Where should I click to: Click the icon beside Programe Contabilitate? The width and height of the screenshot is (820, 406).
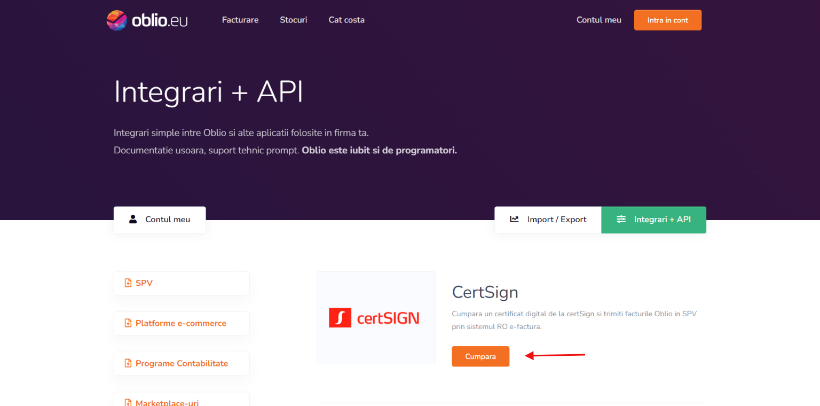[128, 363]
